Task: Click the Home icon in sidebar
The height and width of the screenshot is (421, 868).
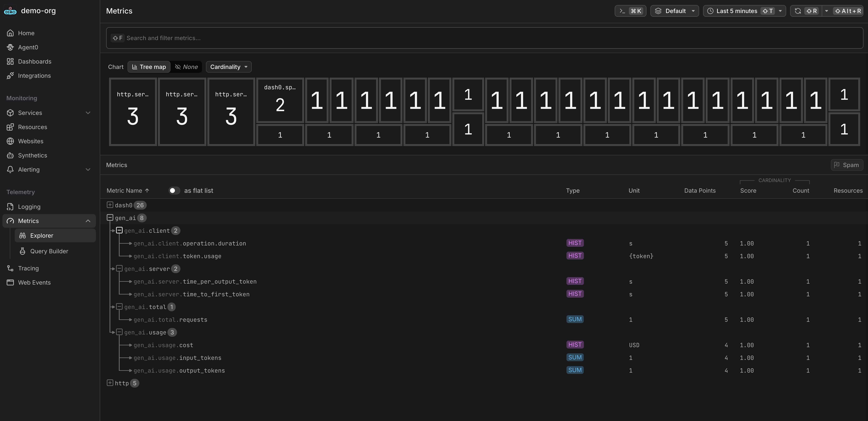Action: [x=10, y=33]
